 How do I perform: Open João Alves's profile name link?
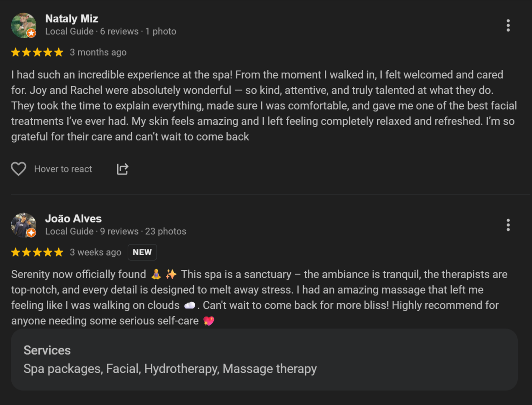(73, 219)
